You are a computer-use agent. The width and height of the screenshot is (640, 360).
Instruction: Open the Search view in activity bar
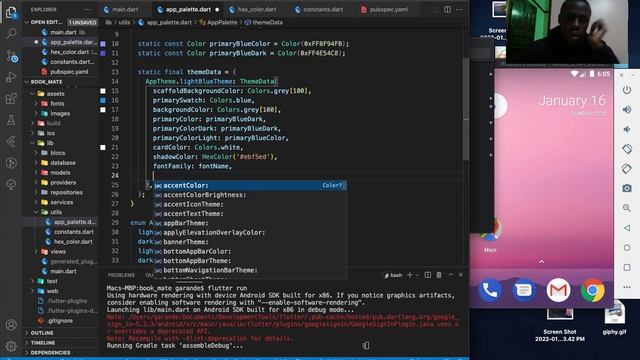(11, 33)
